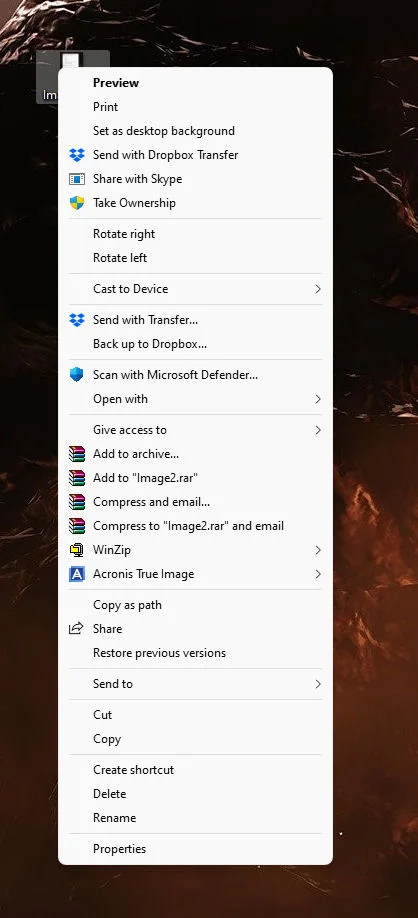418x918 pixels.
Task: Click the Dropbox icon beside Send with Dropbox Transfer
Action: [77, 155]
